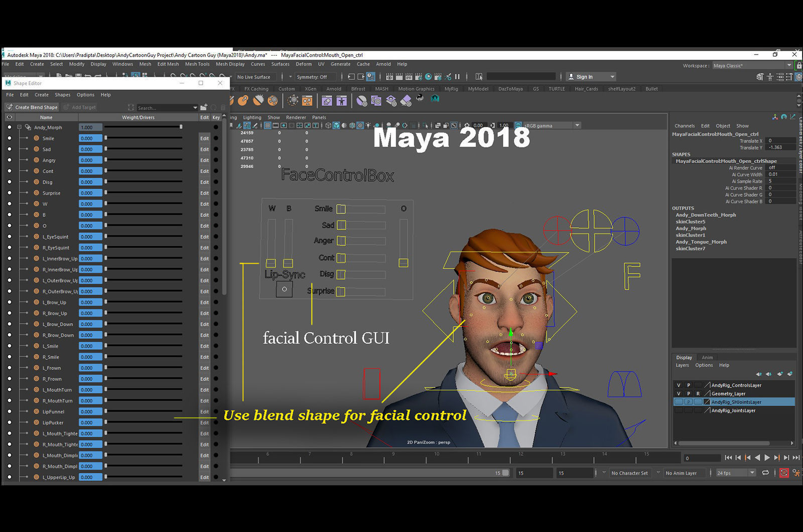Open the sRGB gamma view transform dropdown
803x532 pixels.
click(552, 125)
